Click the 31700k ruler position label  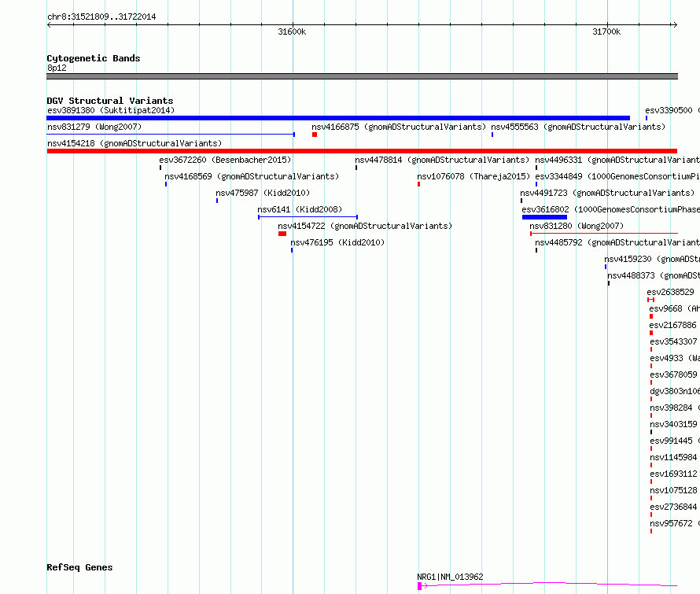pos(606,31)
